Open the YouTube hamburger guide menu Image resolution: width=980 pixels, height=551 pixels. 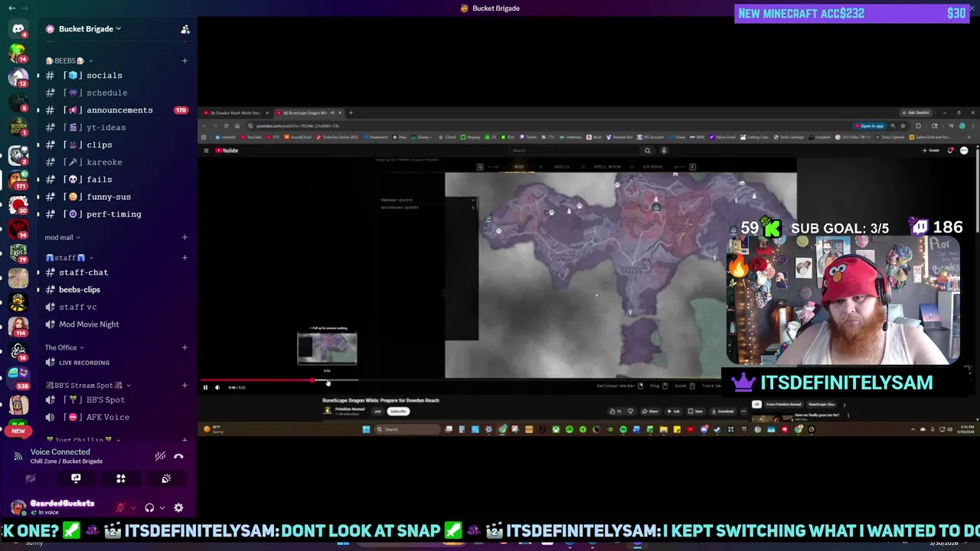tap(206, 151)
